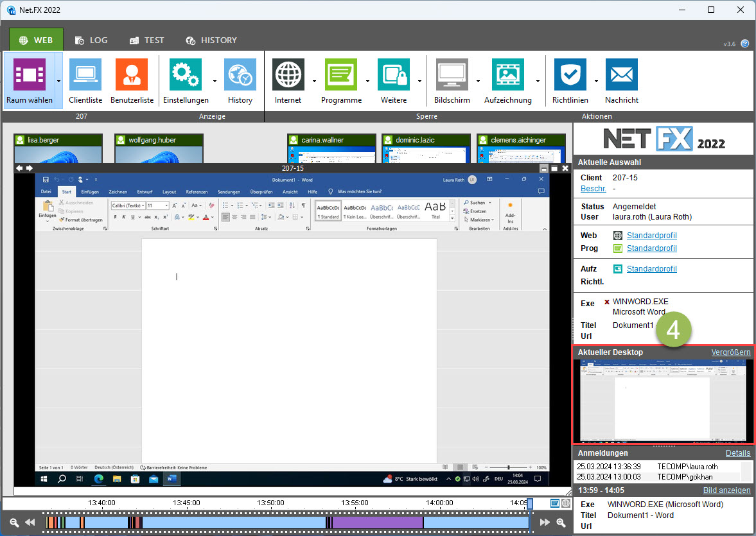
Task: Click the Web profile globe icon
Action: coord(617,235)
